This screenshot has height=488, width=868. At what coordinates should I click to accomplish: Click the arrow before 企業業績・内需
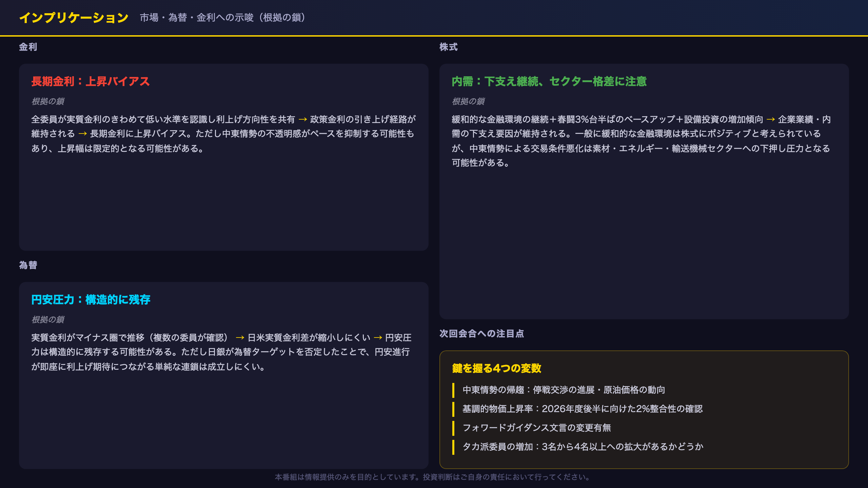point(770,120)
